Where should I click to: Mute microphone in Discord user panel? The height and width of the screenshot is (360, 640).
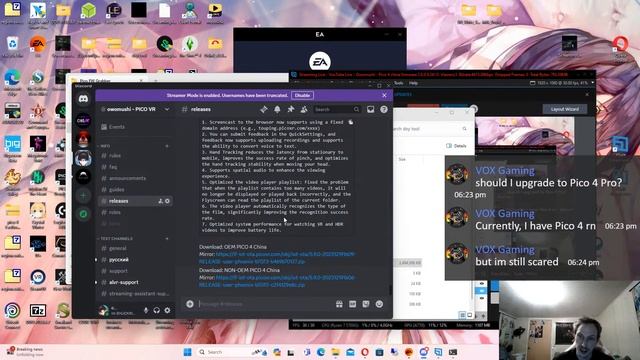(x=146, y=311)
